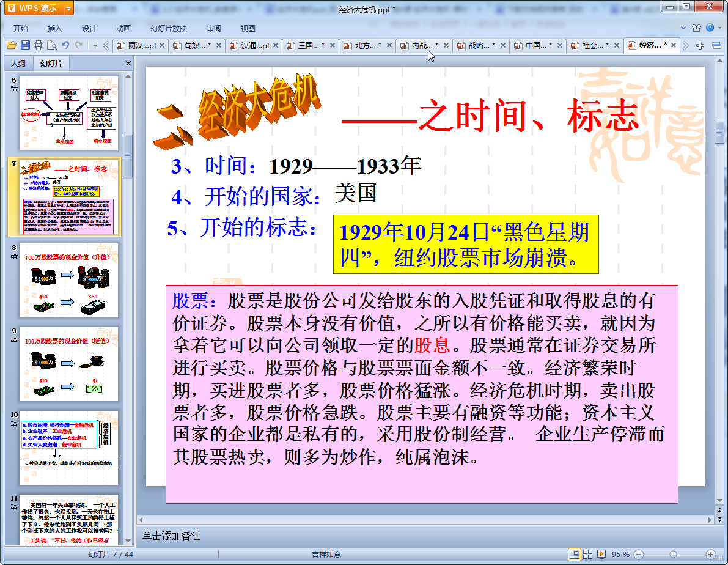Screen dimensions: 728x565
Task: Collapse the ribbon with the chevron icon
Action: (683, 28)
